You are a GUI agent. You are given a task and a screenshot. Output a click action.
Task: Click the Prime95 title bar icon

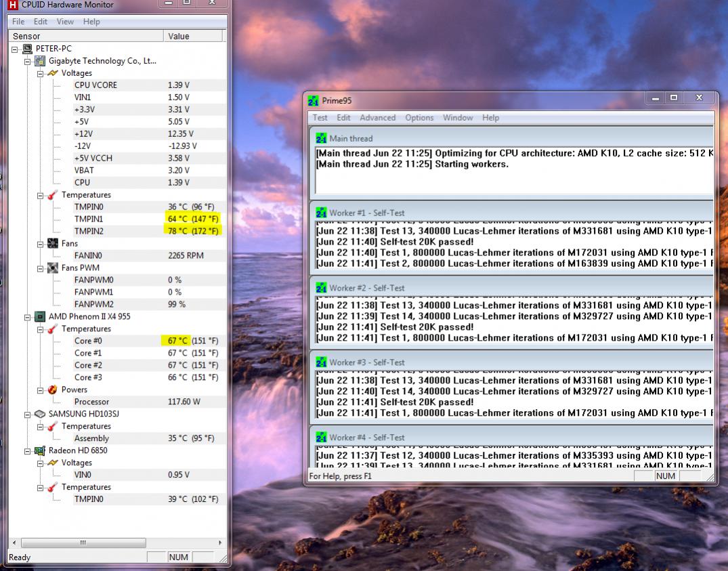tap(314, 101)
